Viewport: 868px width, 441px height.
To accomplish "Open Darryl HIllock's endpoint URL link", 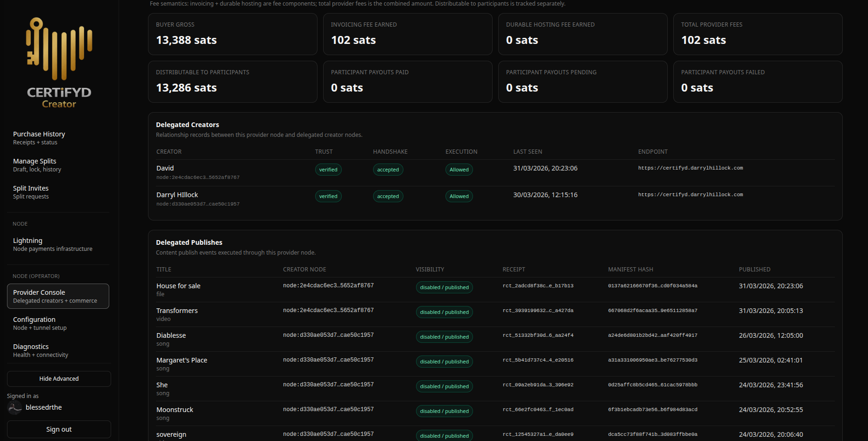I will point(691,195).
